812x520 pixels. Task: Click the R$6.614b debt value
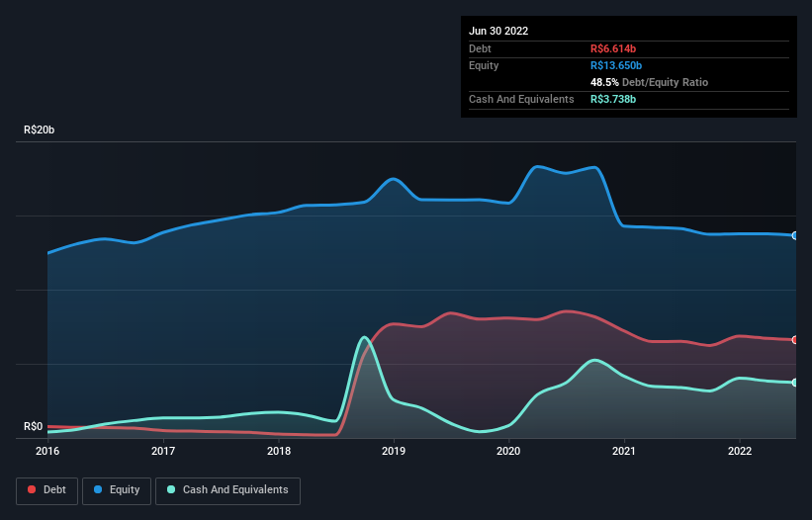(613, 48)
